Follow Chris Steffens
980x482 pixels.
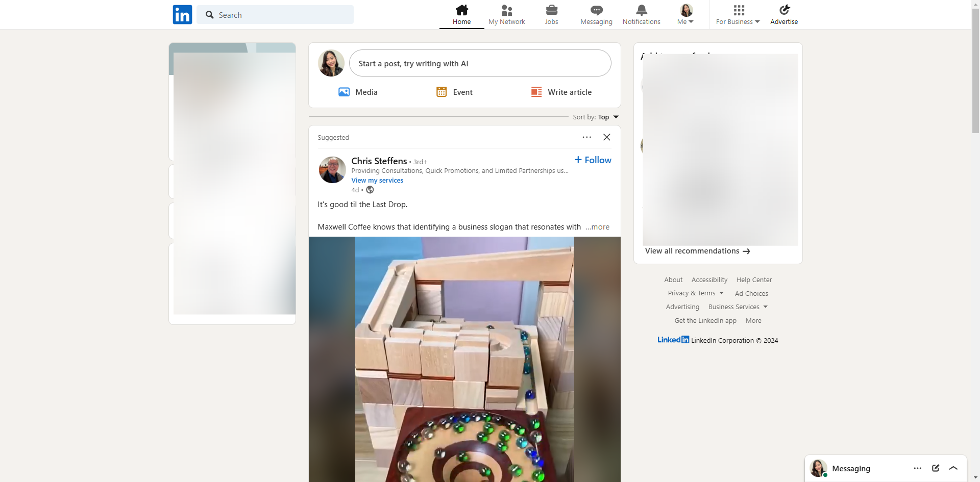coord(593,160)
